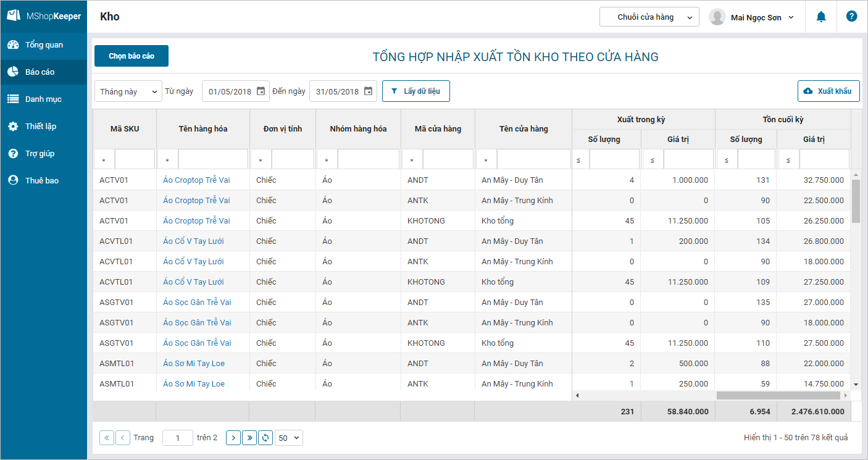This screenshot has height=460, width=868.
Task: Open the Đến ngày calendar picker
Action: pos(368,91)
